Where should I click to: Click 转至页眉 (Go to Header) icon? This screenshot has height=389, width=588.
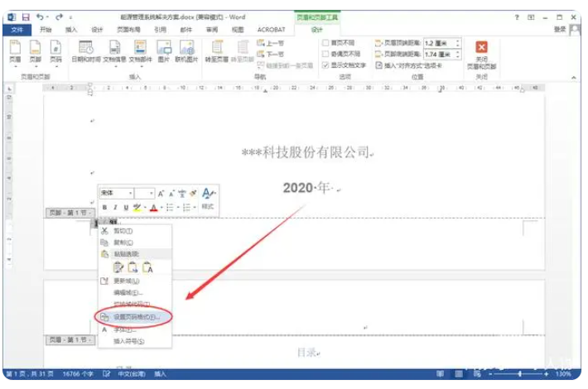pyautogui.click(x=217, y=50)
